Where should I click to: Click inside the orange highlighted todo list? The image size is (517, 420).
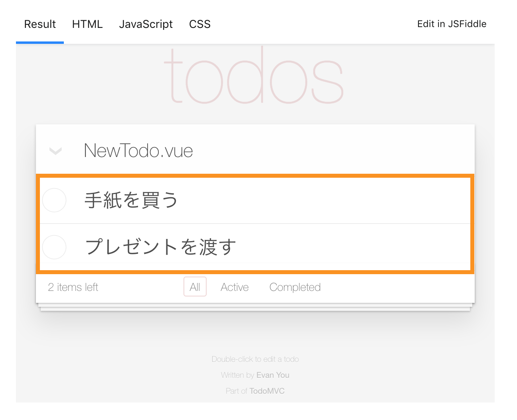click(255, 223)
